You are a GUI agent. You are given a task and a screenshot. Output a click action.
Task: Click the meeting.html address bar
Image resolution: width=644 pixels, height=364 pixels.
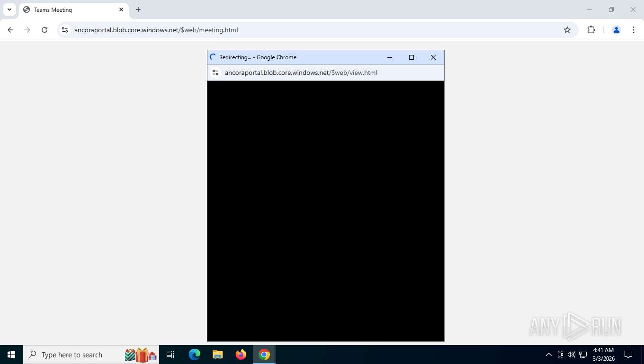click(x=316, y=30)
